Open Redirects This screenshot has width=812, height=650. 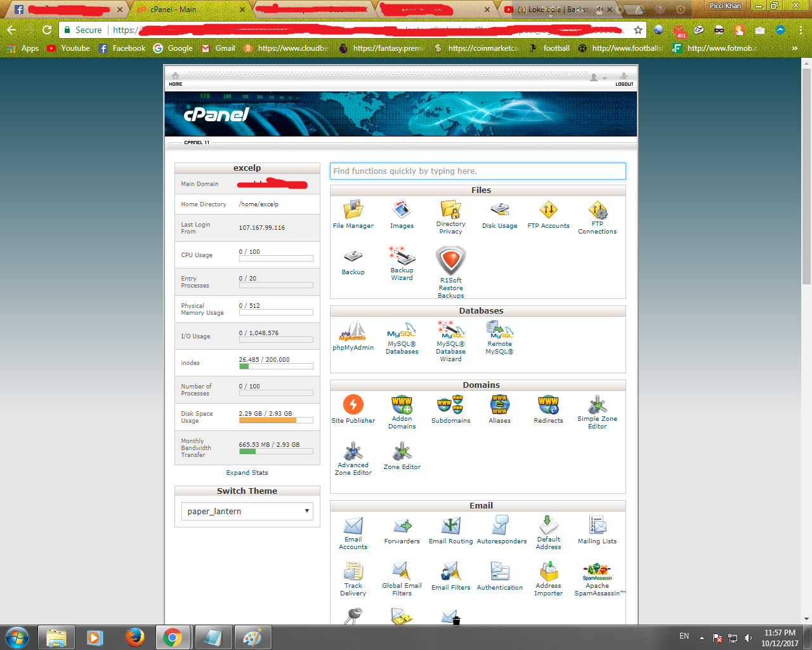548,409
